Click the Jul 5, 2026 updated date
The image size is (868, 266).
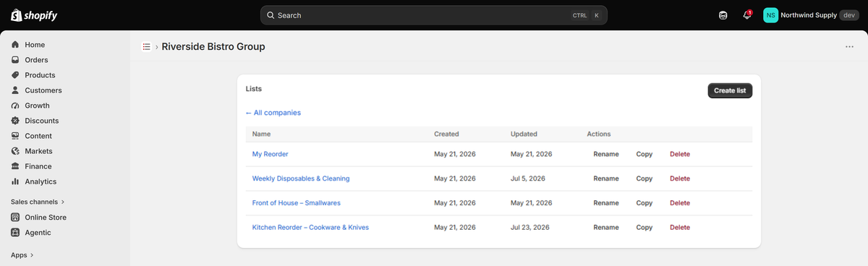click(528, 179)
